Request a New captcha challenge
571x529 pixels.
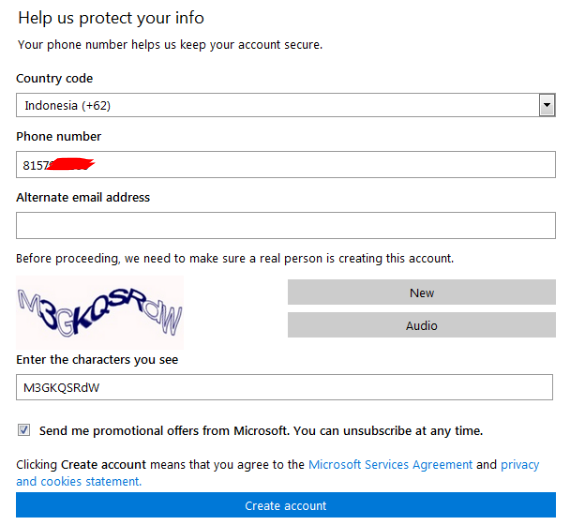(x=422, y=292)
